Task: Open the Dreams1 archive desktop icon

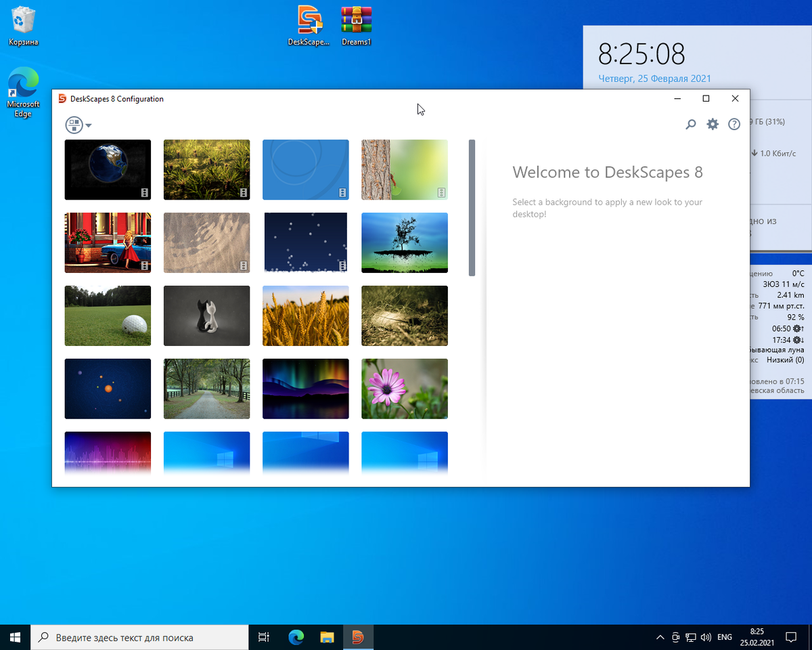Action: tap(357, 26)
